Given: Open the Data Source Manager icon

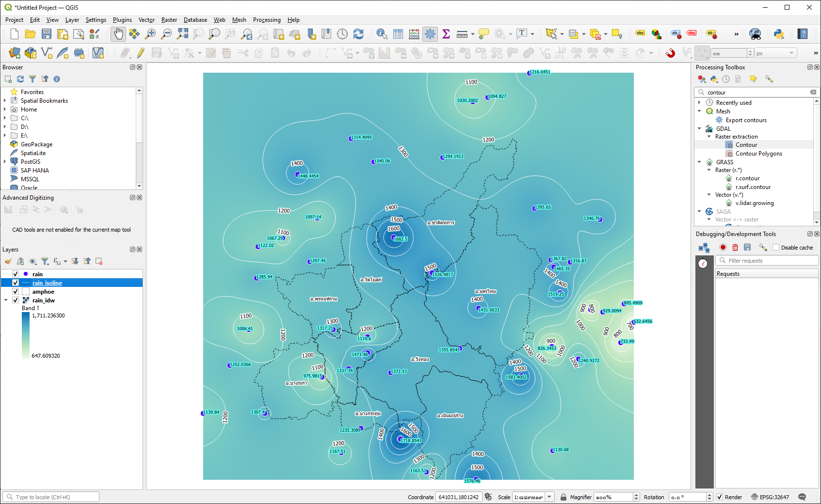Looking at the screenshot, I should coord(14,53).
